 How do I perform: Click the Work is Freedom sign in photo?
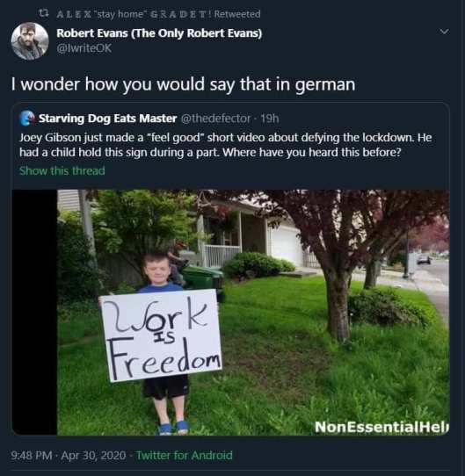click(161, 335)
